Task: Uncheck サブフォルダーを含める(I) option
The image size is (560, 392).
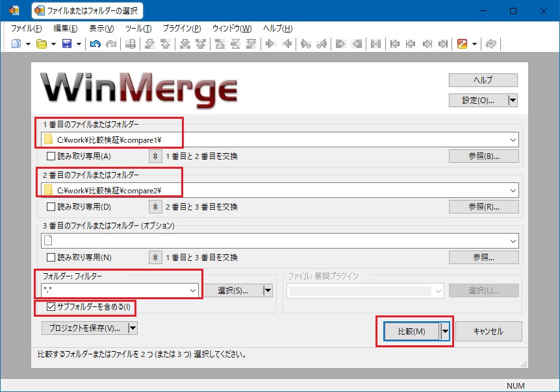Action: [x=51, y=306]
